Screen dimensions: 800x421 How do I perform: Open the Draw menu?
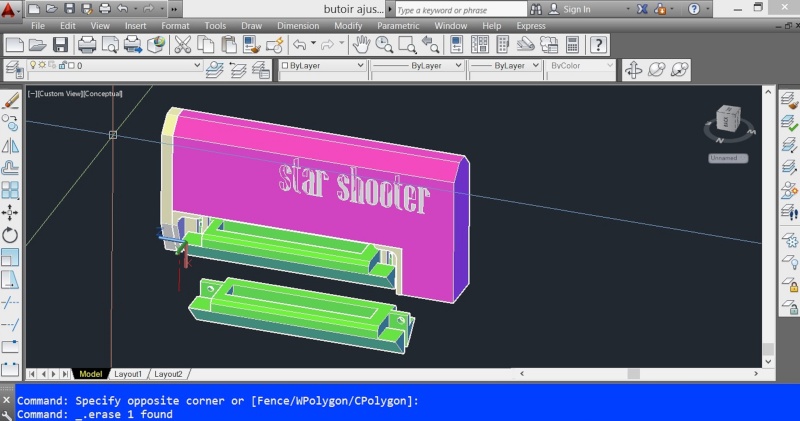[x=251, y=25]
